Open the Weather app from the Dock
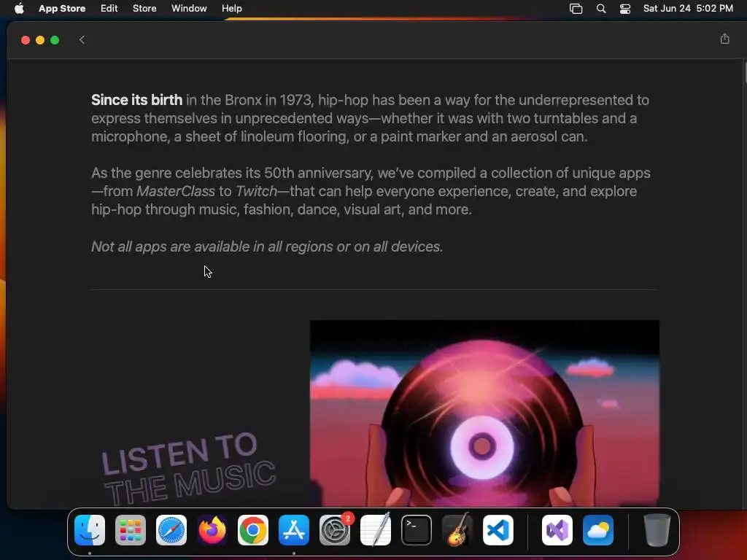Screen dimensions: 747x560 [x=598, y=530]
